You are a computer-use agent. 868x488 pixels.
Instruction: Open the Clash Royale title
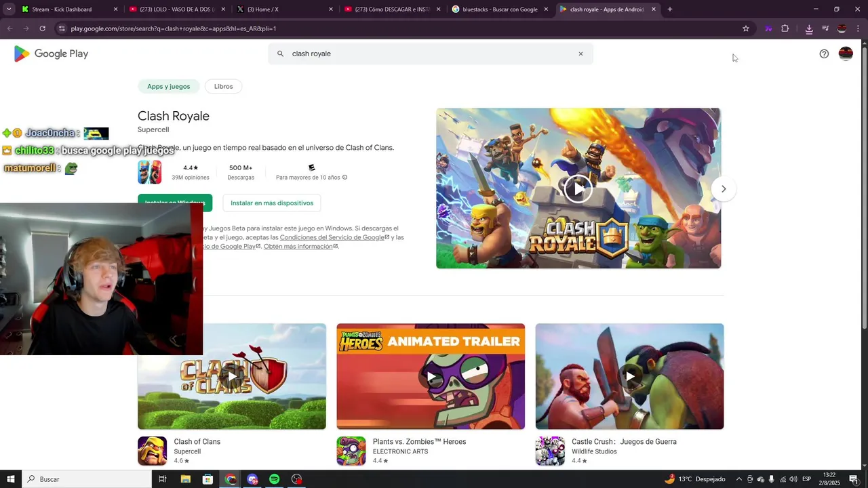pyautogui.click(x=174, y=116)
